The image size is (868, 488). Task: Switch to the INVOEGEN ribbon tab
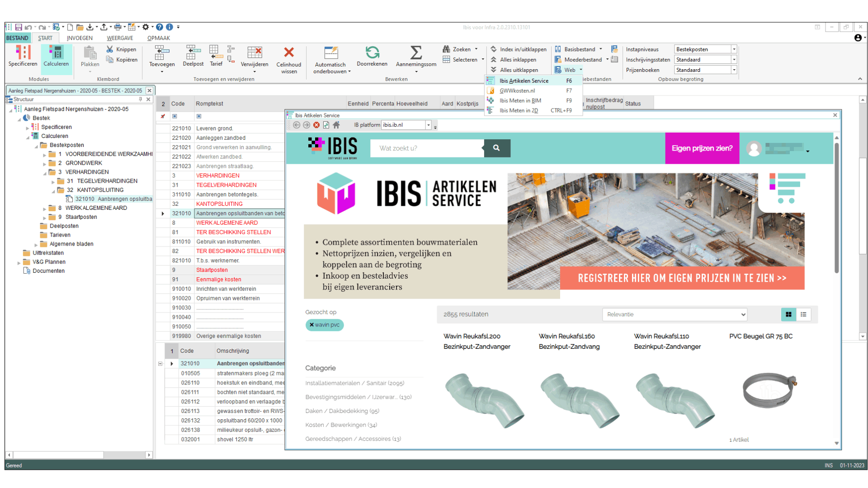79,38
